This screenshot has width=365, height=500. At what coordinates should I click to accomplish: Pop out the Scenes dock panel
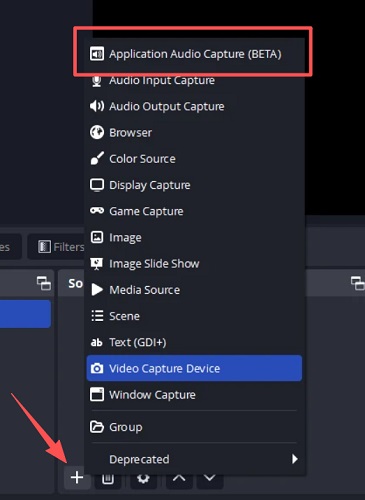tap(44, 283)
